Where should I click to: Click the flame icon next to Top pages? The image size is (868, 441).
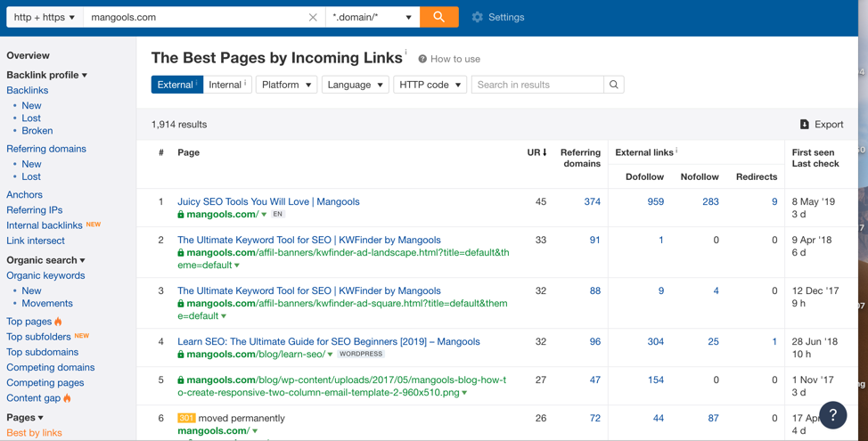tap(58, 322)
